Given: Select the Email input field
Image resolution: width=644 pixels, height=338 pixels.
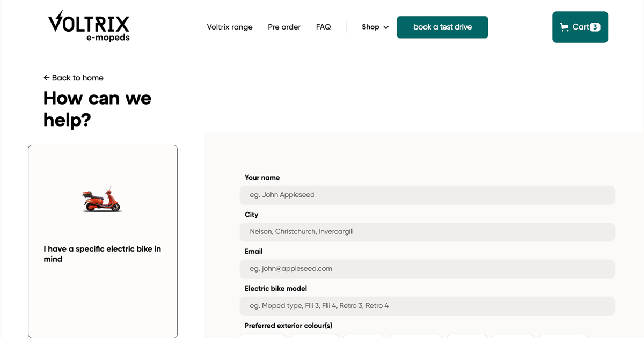Looking at the screenshot, I should coord(427,269).
